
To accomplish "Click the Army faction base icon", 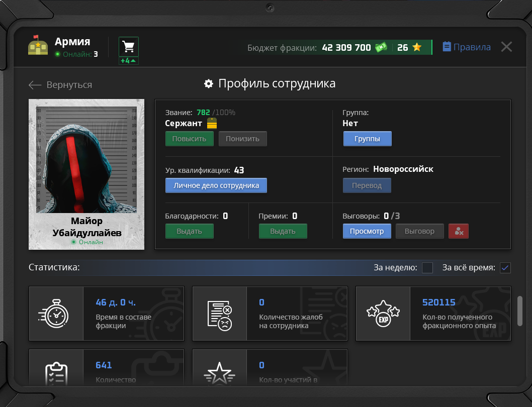I will point(38,46).
